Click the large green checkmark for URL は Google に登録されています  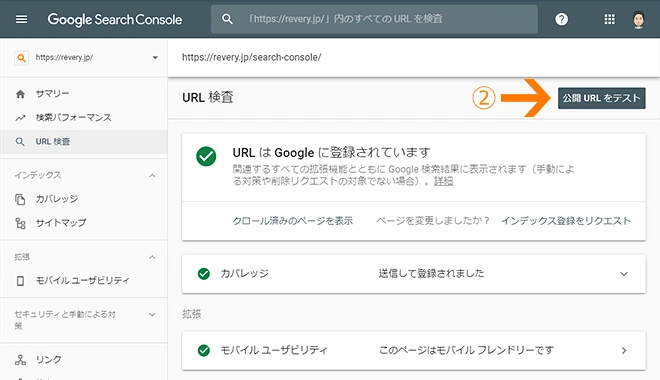(206, 156)
